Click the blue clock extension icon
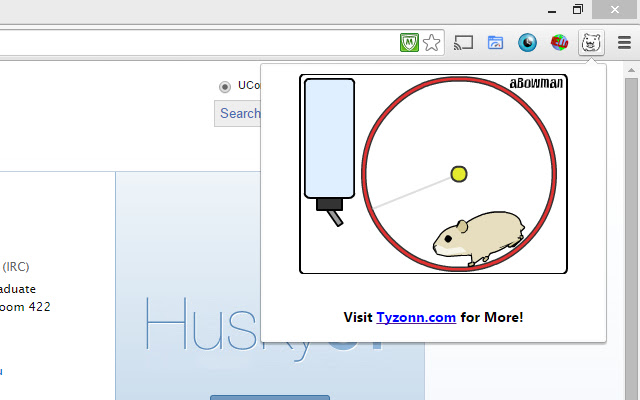Viewport: 640px width, 400px height. point(527,42)
